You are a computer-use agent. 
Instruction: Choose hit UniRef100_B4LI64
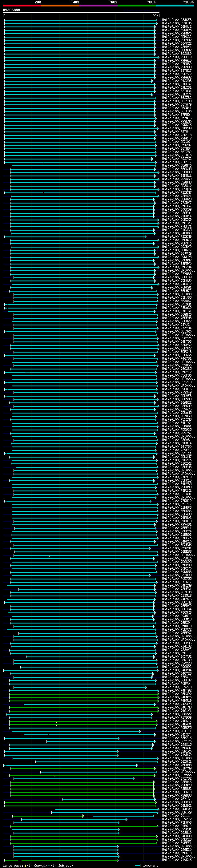177,423
